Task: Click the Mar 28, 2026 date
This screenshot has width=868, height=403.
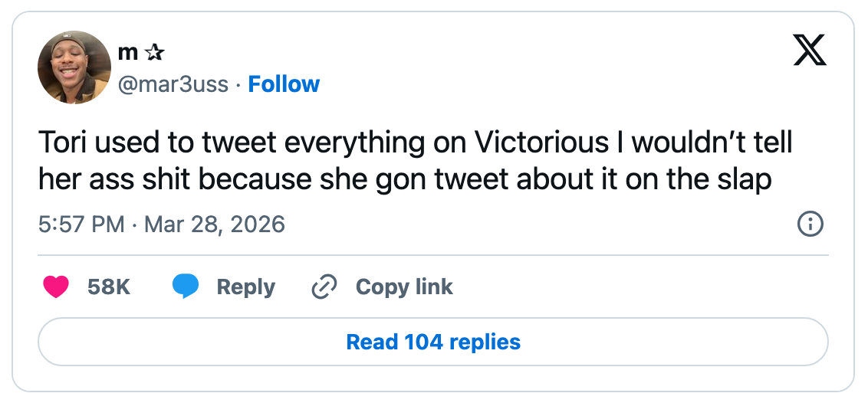Action: click(x=215, y=224)
